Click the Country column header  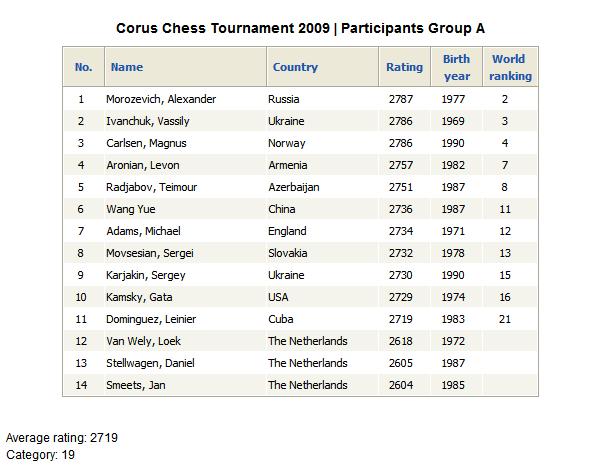pos(295,67)
